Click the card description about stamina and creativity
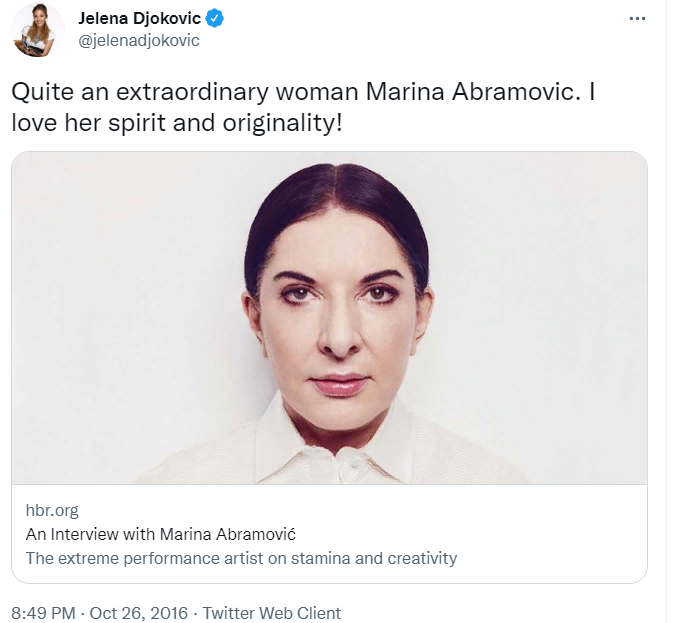 pyautogui.click(x=241, y=558)
